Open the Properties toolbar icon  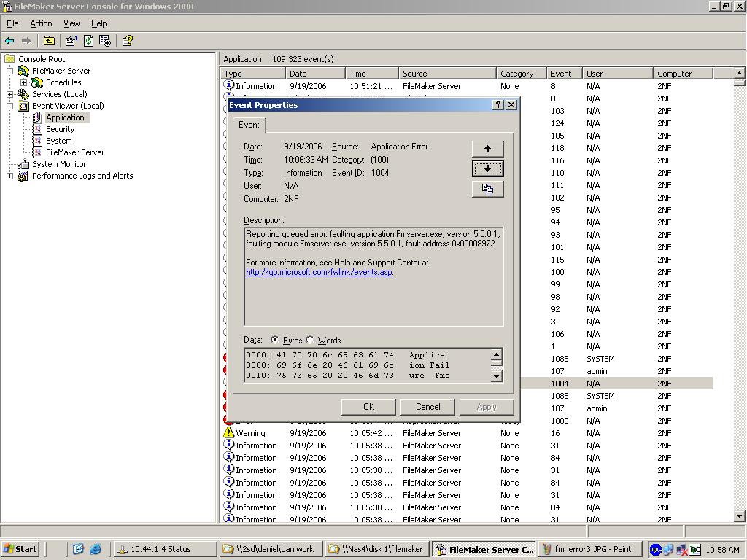[x=71, y=41]
